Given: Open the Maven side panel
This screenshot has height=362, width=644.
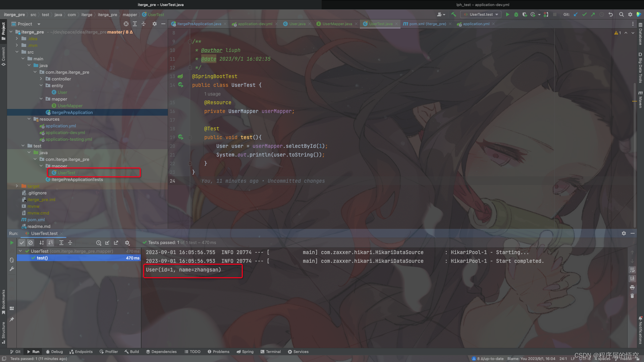Looking at the screenshot, I should point(640,100).
